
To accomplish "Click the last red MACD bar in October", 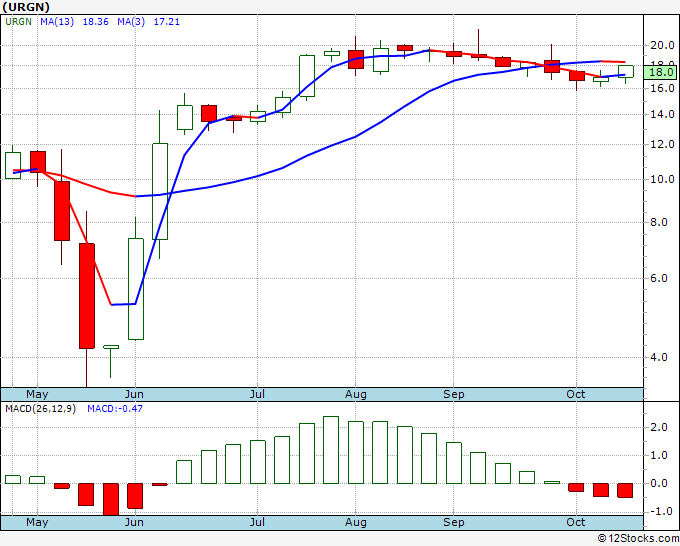I will click(625, 490).
